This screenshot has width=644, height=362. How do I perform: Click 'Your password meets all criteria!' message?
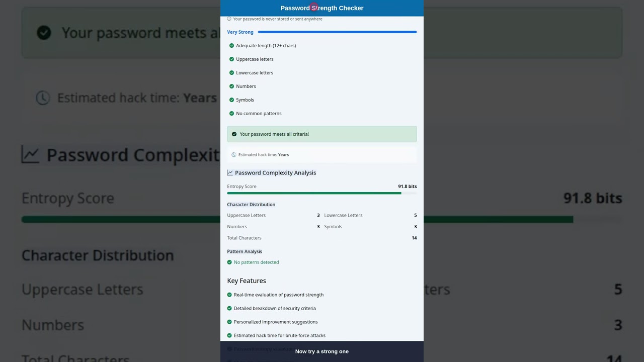274,134
